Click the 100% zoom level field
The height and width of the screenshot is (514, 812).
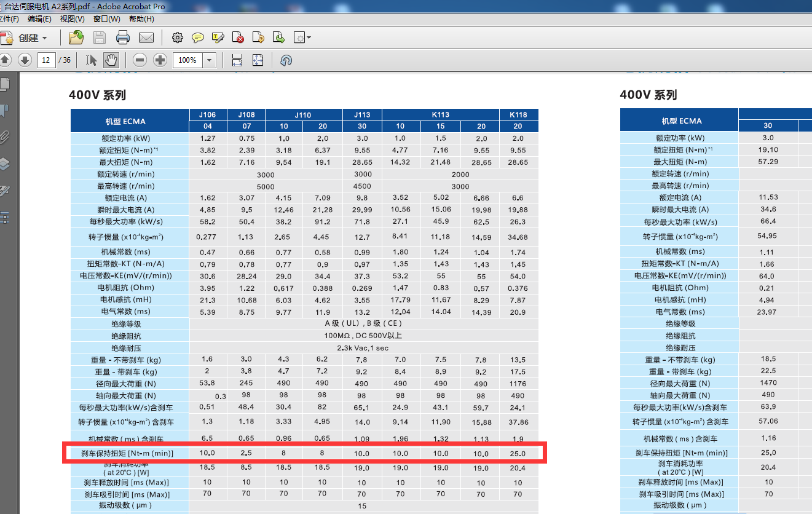(187, 60)
